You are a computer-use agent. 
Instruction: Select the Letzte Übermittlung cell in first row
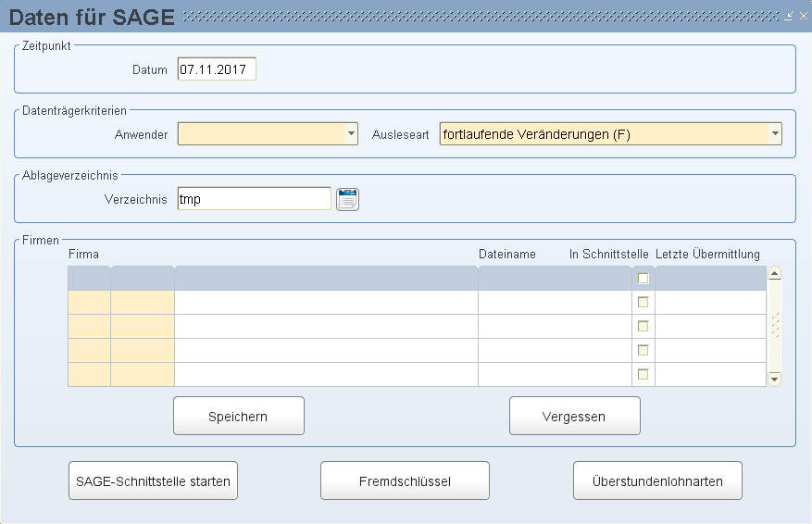tap(710, 279)
